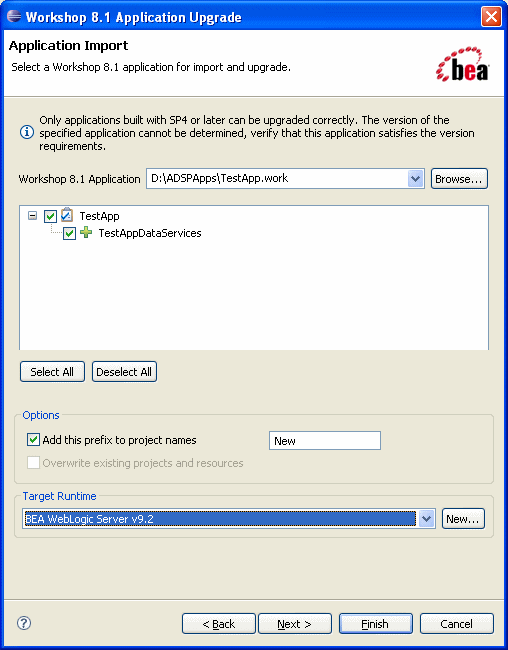The image size is (508, 650).
Task: Click Deselect All button
Action: pyautogui.click(x=124, y=371)
